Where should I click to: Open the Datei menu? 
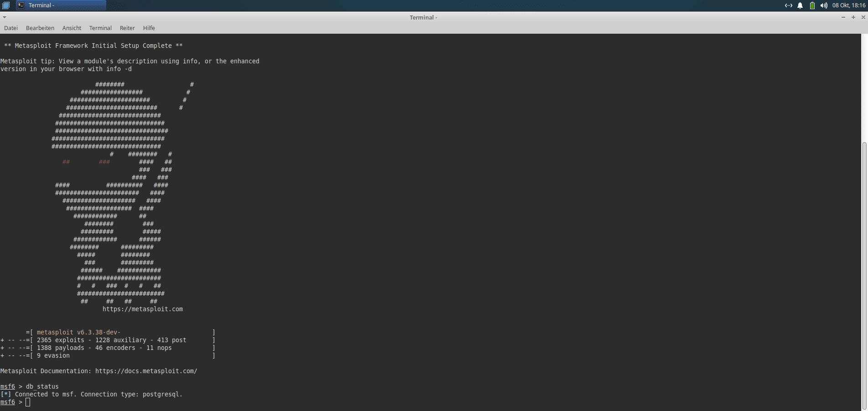click(11, 28)
